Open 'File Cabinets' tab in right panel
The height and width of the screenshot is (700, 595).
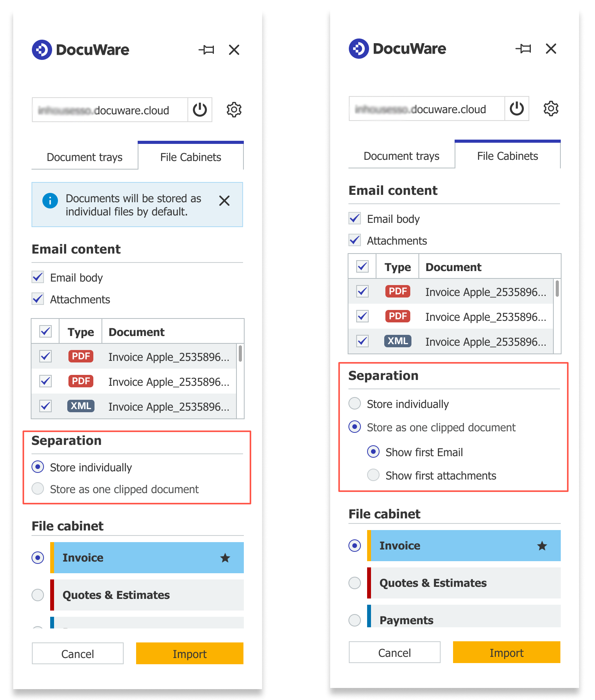click(x=507, y=156)
